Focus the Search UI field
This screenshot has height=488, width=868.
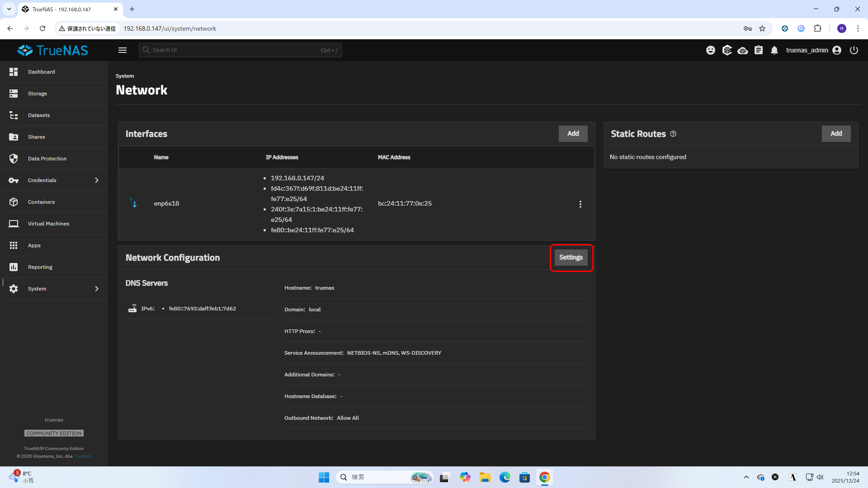[235, 50]
